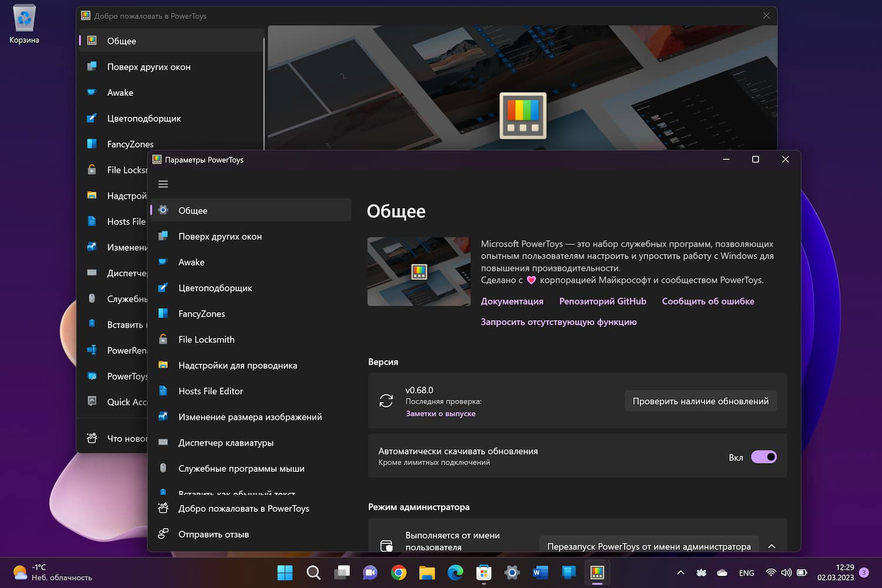The width and height of the screenshot is (882, 588).
Task: Open Изменение размера изображений settings page
Action: 251,417
